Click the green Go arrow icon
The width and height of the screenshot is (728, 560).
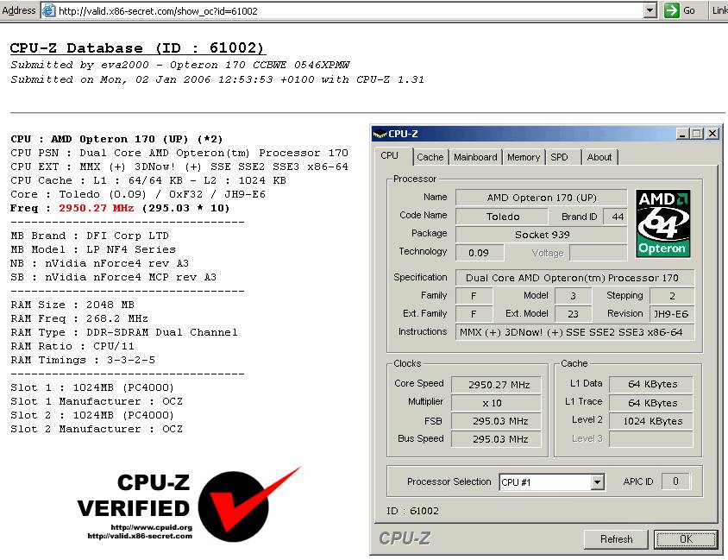pyautogui.click(x=671, y=10)
